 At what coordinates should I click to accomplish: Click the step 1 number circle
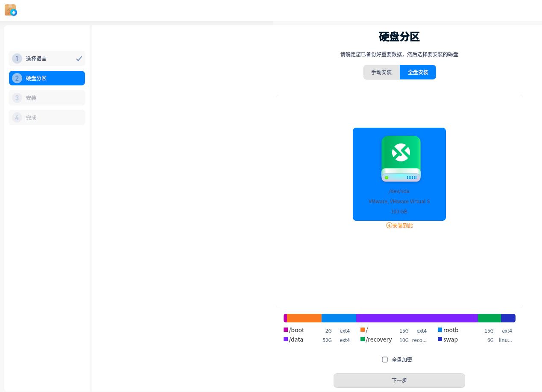[x=17, y=59]
